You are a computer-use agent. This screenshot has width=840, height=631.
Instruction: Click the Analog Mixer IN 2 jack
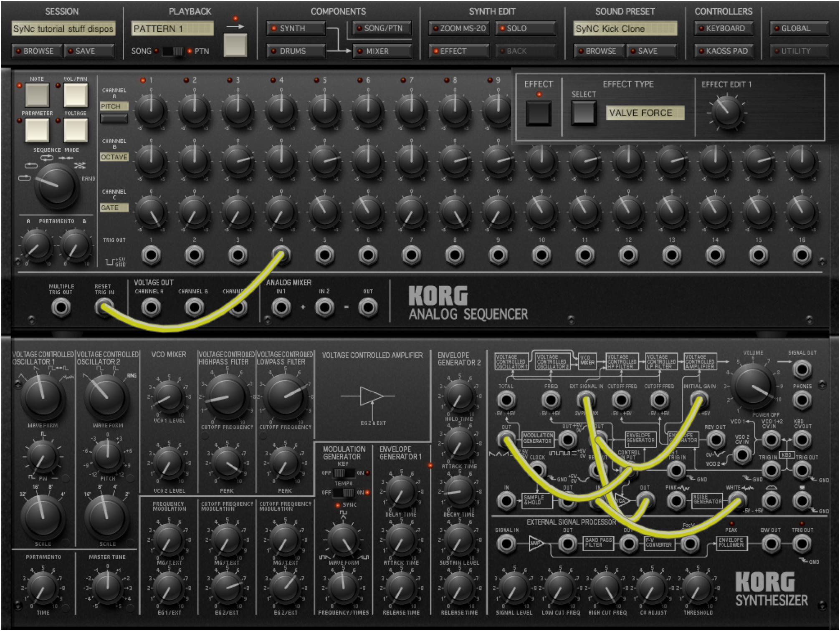324,308
